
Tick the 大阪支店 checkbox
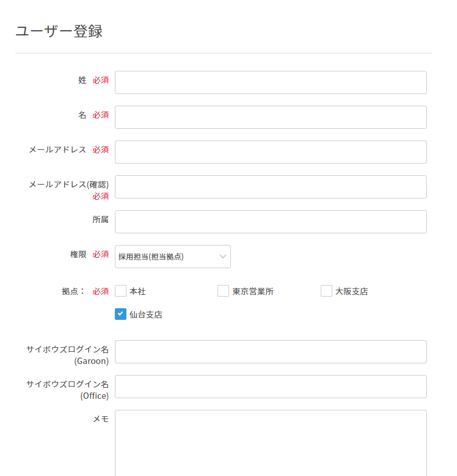click(327, 291)
